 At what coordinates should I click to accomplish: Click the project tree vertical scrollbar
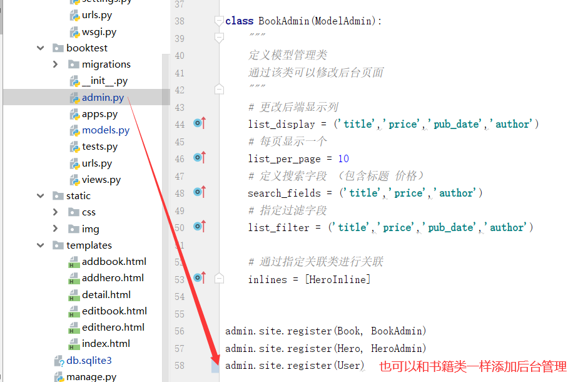tap(166, 218)
